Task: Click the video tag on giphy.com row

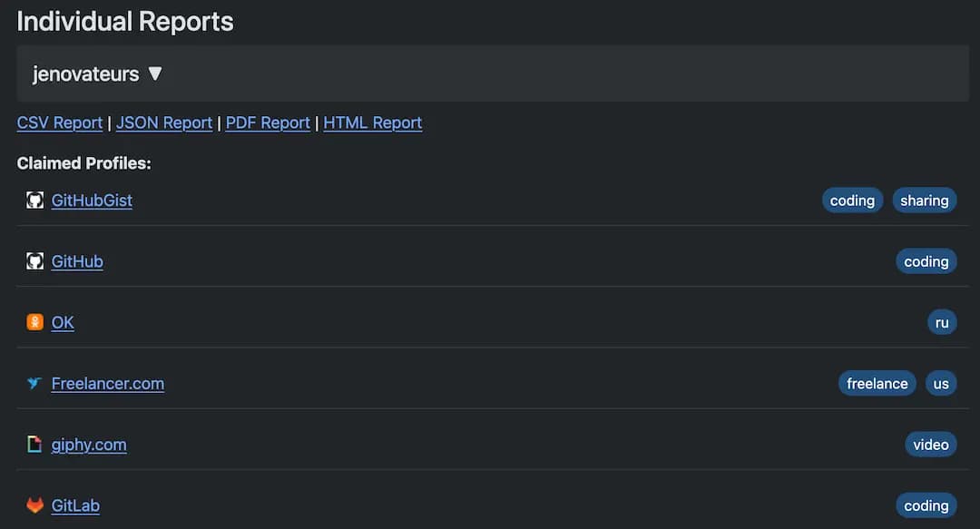Action: [930, 444]
